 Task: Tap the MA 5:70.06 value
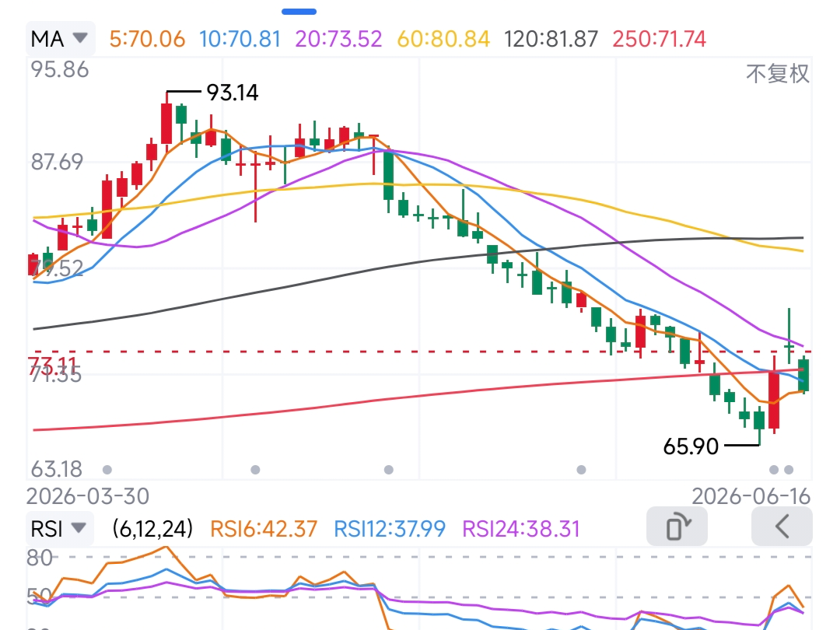(147, 39)
